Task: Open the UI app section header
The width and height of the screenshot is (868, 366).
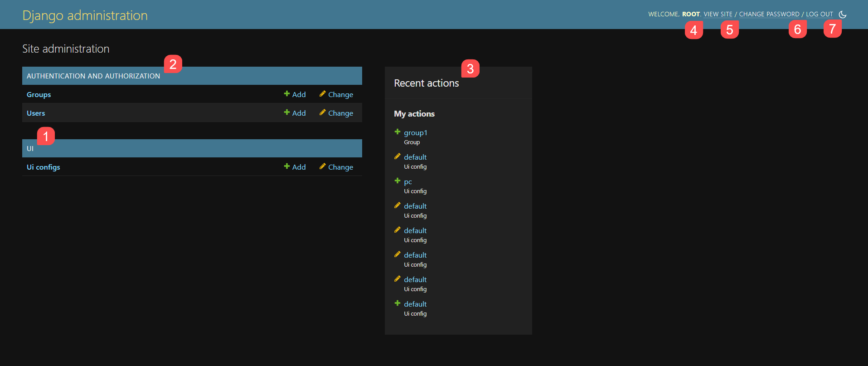Action: coord(30,148)
